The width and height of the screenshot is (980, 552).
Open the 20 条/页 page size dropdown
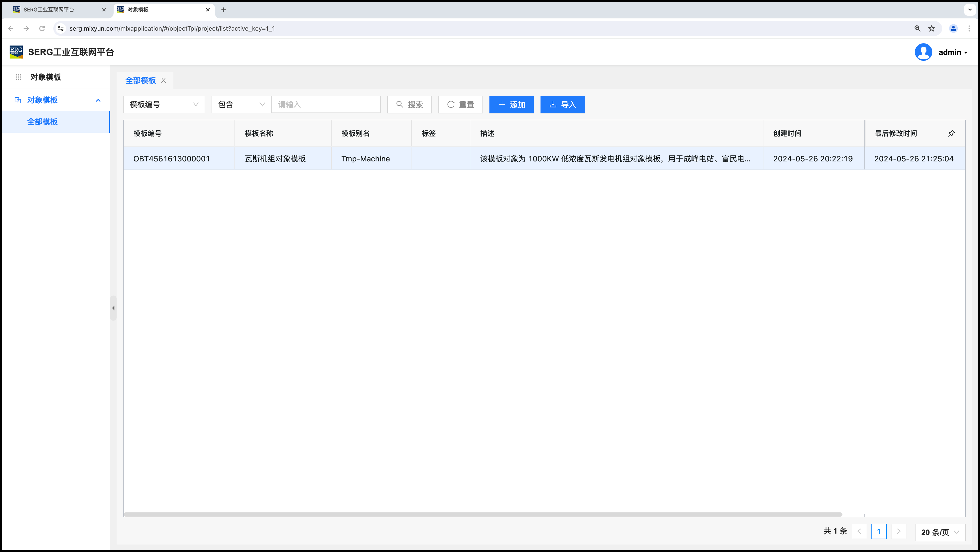[940, 532]
